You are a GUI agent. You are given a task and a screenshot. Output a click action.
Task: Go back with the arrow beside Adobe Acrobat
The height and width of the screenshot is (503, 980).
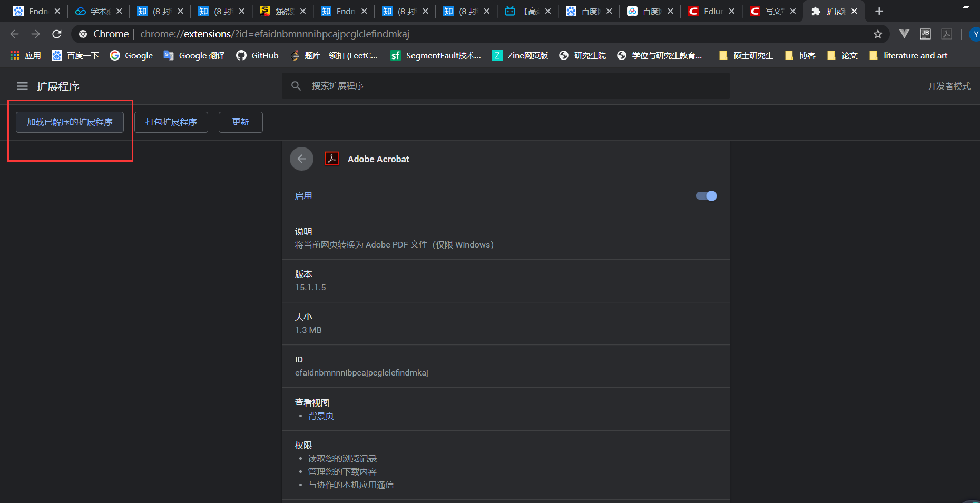point(301,159)
